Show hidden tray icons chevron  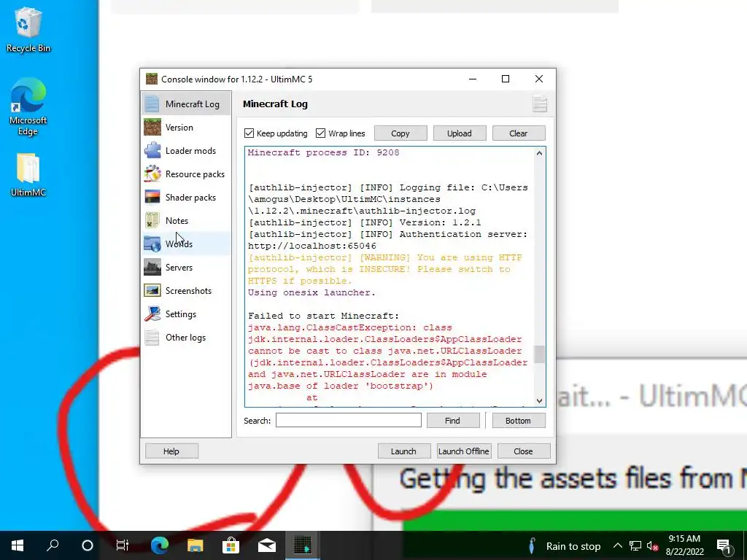click(x=617, y=545)
